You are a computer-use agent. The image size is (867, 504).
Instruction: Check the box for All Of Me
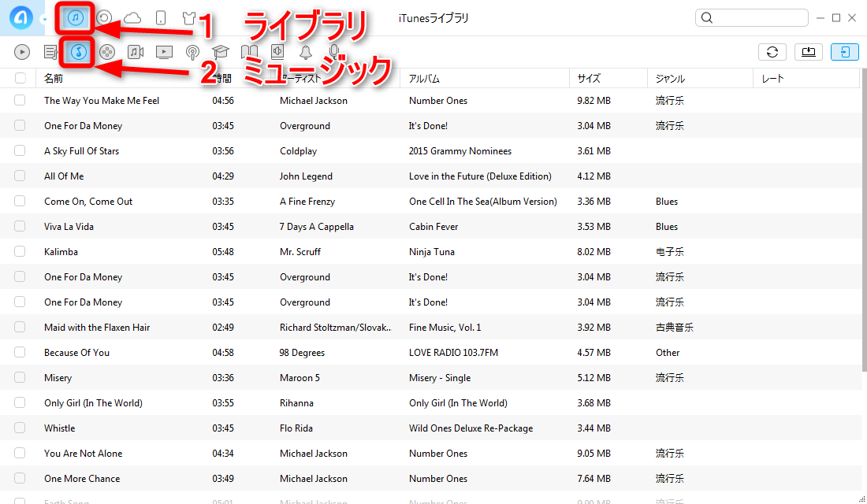20,176
